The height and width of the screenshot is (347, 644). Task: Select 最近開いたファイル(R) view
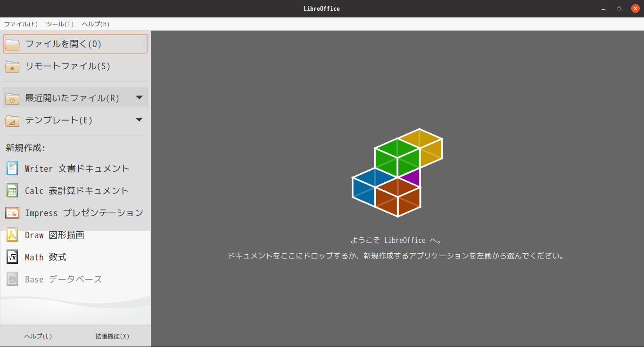point(75,98)
